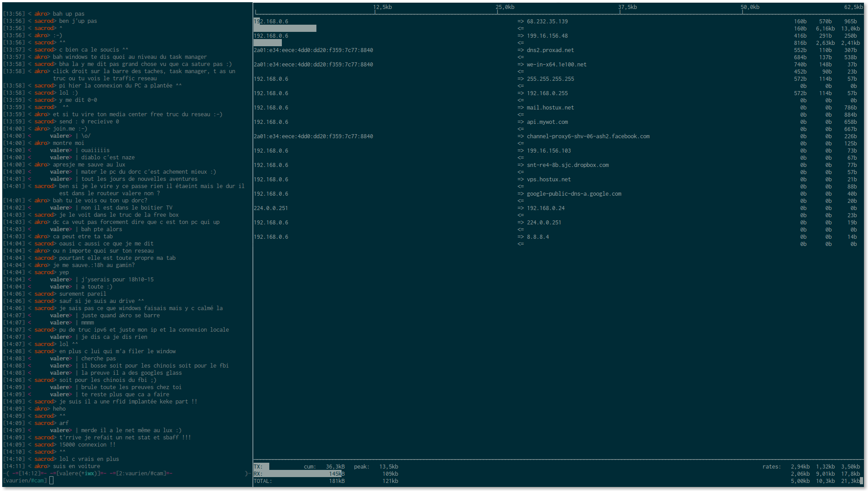Click the 25,0kb mark on bandwidth scale
The width and height of the screenshot is (868, 491).
click(505, 7)
